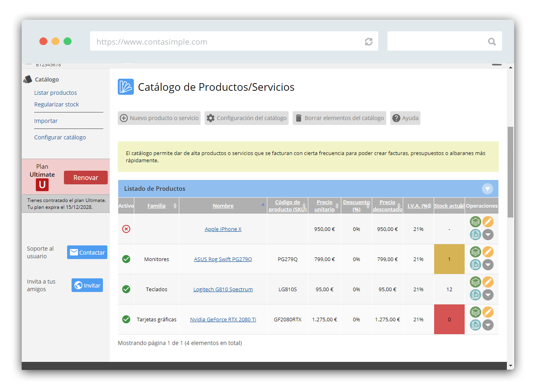This screenshot has height=392, width=533.
Task: Edit the ASUS Rog Swift PG279Q product
Action: [488, 252]
